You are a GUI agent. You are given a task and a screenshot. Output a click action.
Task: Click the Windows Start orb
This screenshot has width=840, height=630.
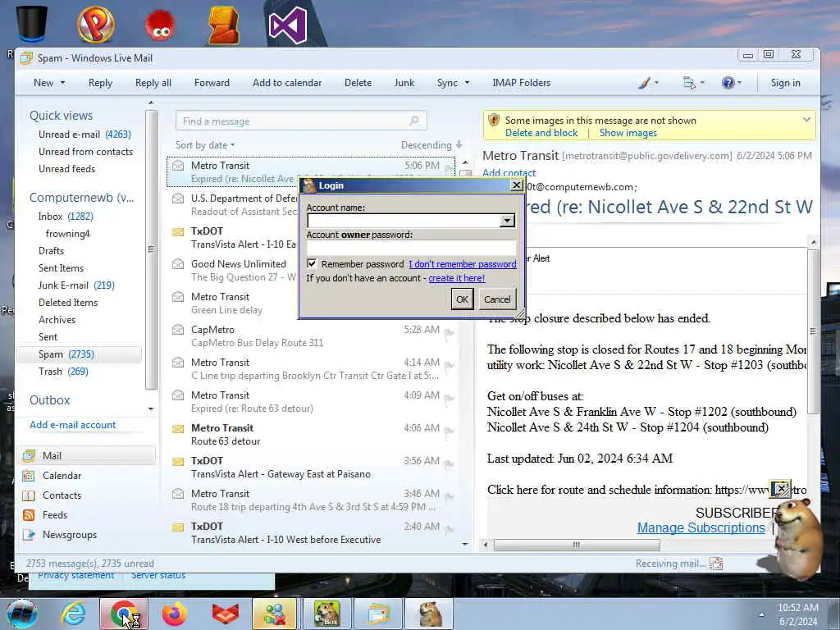pyautogui.click(x=22, y=614)
